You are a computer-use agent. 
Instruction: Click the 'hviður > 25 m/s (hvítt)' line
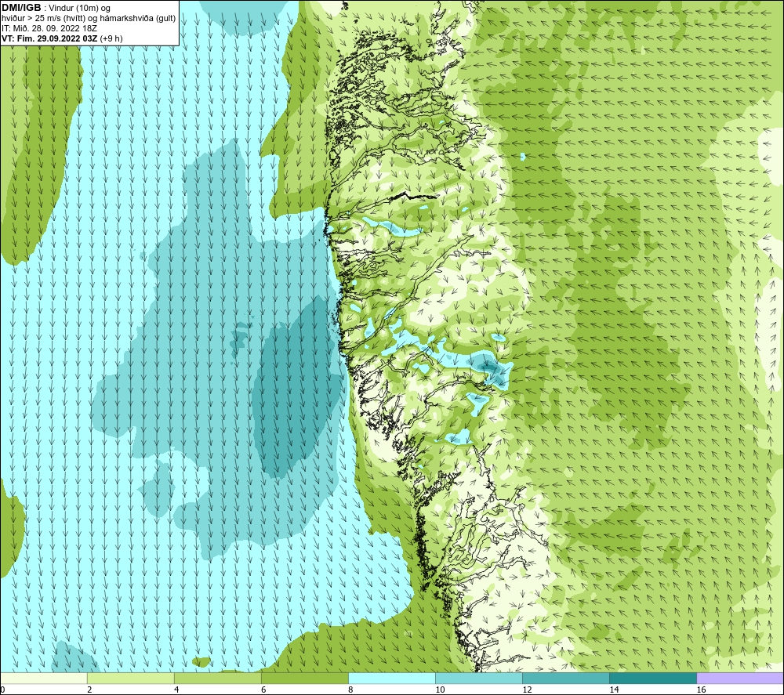pyautogui.click(x=43, y=19)
